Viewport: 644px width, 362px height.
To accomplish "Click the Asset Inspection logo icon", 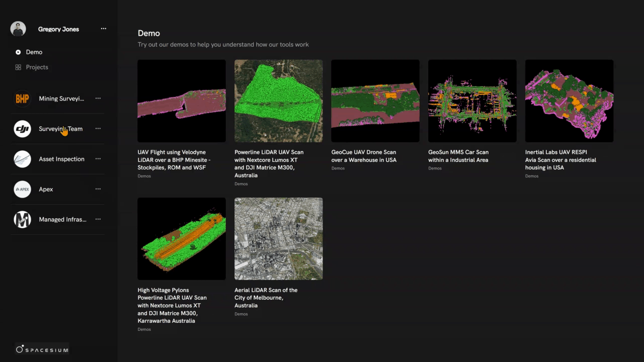I will [x=22, y=159].
